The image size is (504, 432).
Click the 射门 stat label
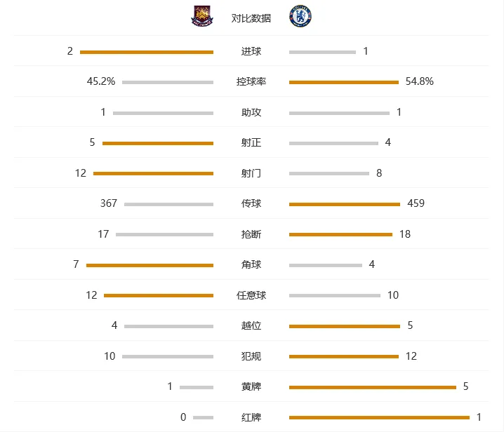(251, 173)
